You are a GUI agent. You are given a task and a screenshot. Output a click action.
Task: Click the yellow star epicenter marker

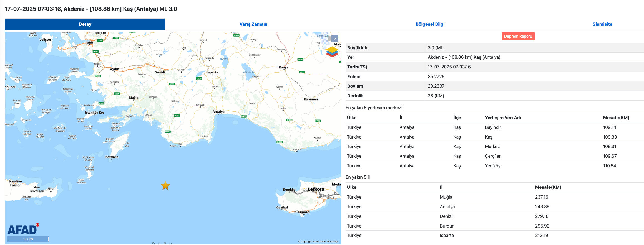point(165,186)
